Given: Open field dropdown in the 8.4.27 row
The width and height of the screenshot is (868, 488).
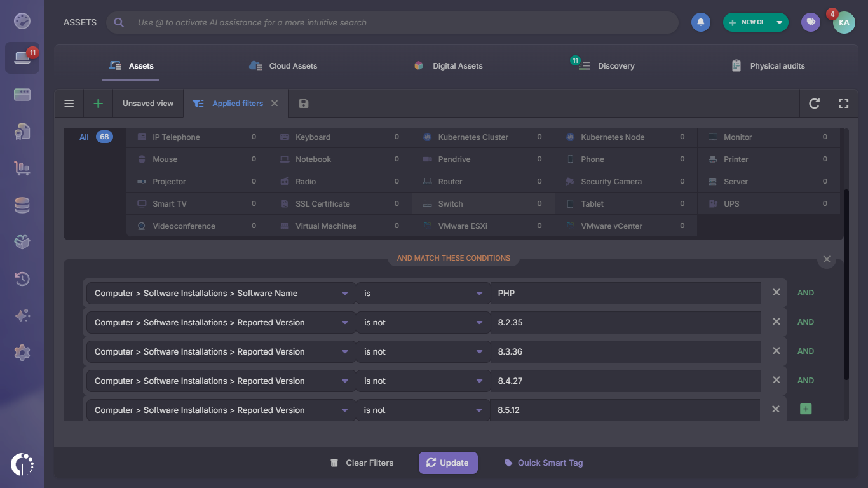Looking at the screenshot, I should (221, 381).
